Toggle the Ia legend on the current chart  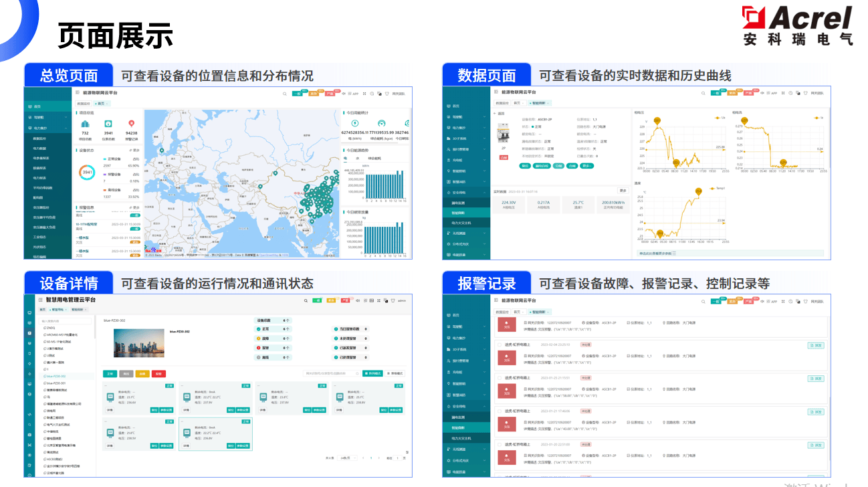click(819, 117)
